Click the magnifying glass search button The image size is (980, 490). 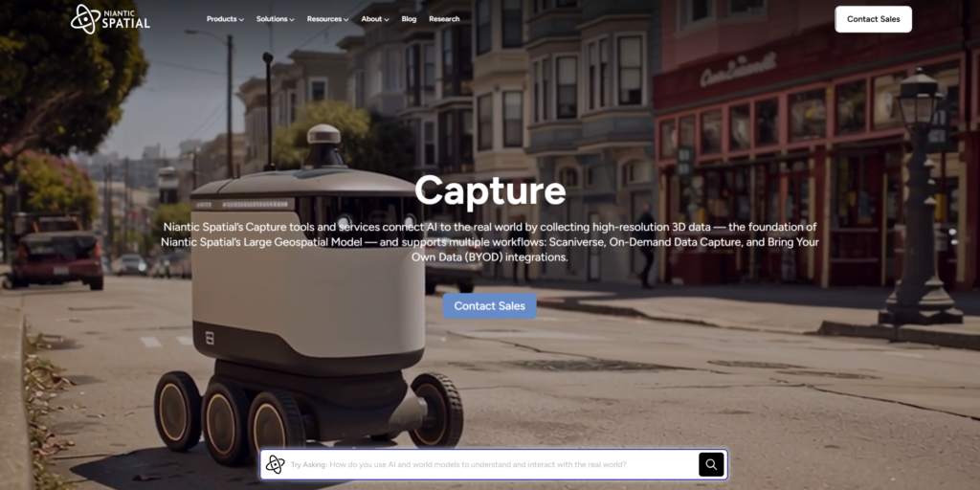711,465
